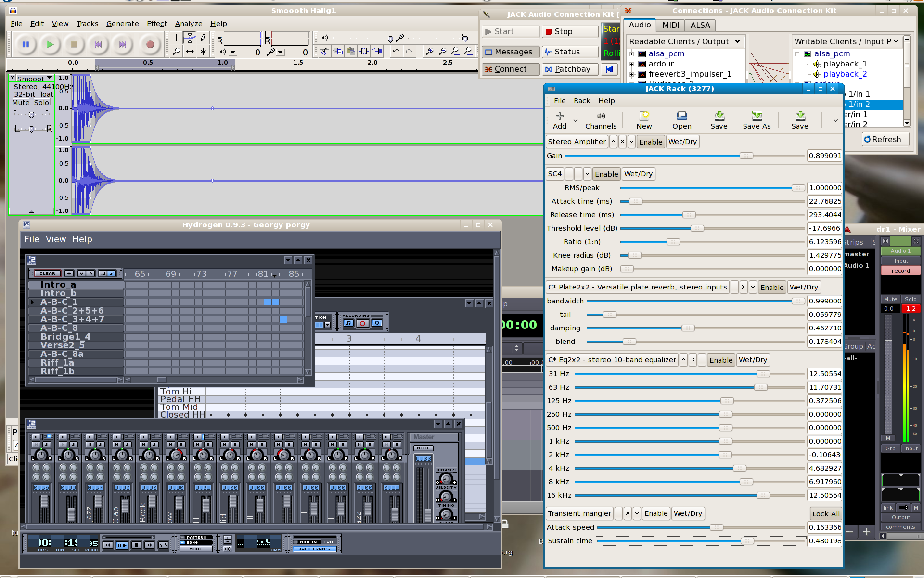This screenshot has height=578, width=924.
Task: Select Audacity's Multi-tool asterisk
Action: pos(204,51)
